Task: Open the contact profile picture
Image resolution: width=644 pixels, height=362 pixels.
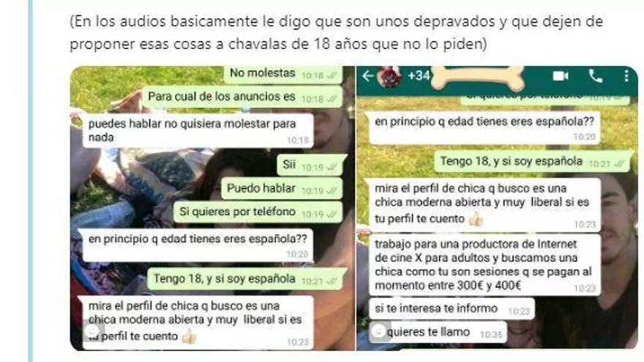Action: click(x=389, y=76)
